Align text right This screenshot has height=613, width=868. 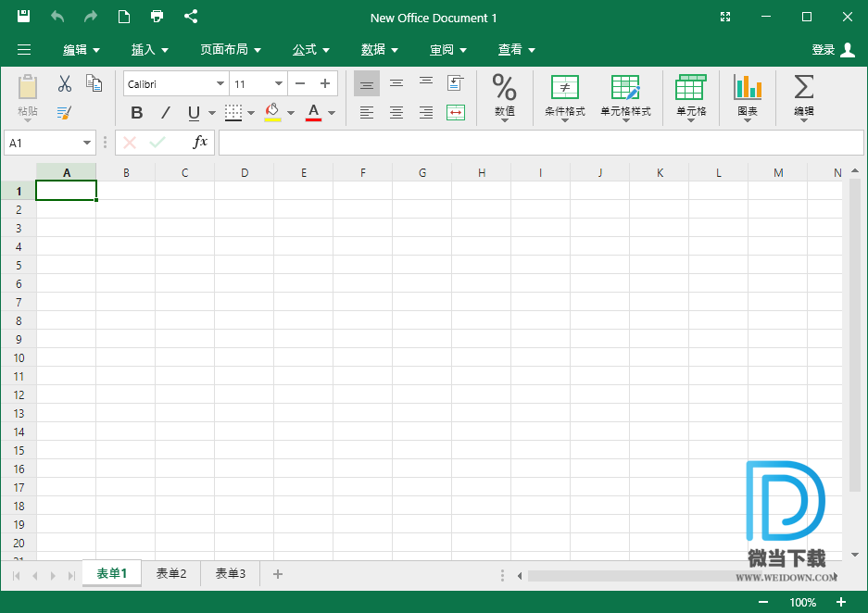(x=426, y=113)
